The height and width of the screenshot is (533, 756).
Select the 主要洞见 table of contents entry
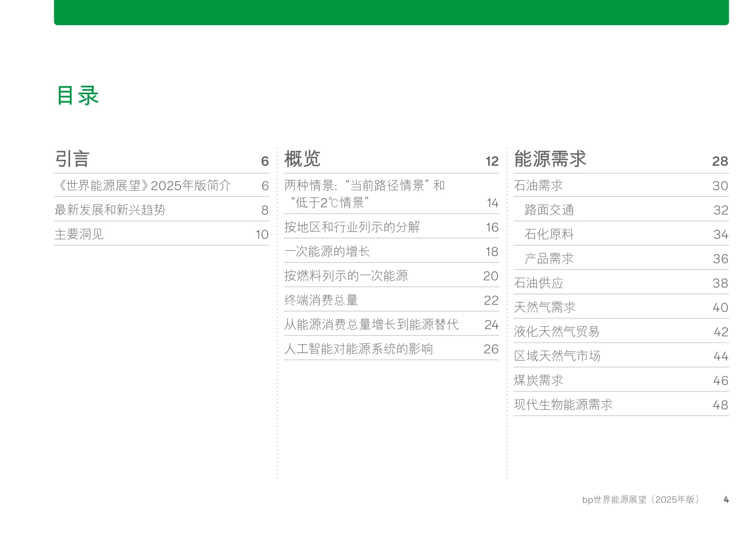(x=79, y=234)
